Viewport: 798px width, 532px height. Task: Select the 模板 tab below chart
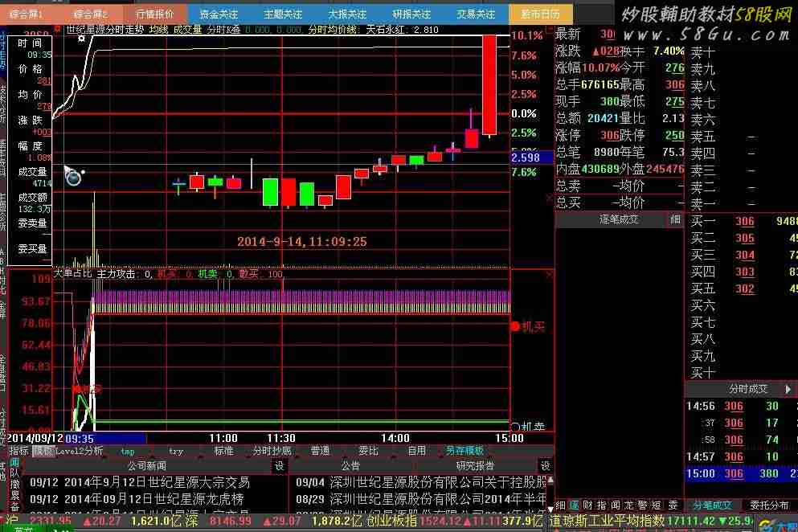coord(43,451)
